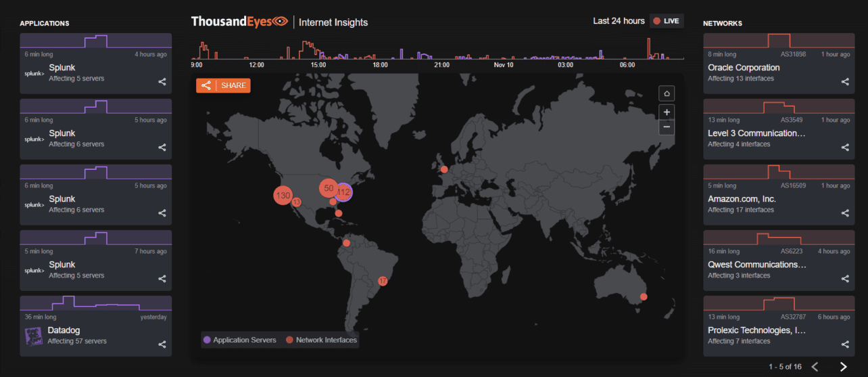Click '8 min long' on Oracle card
This screenshot has width=868, height=377.
723,54
